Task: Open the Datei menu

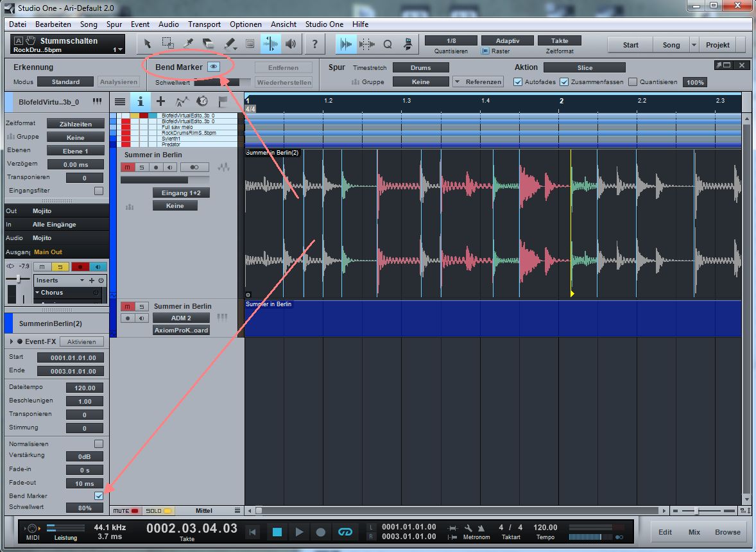Action: (18, 24)
